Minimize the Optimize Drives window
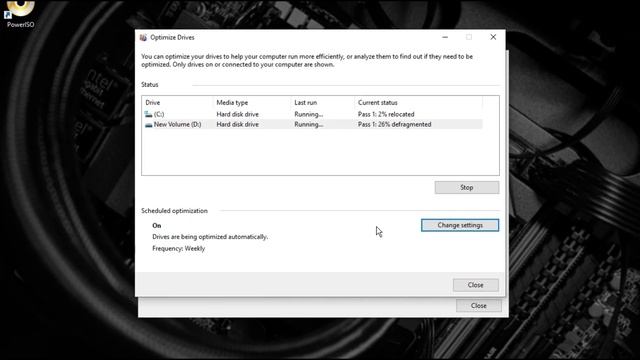This screenshot has height=360, width=640. (445, 37)
